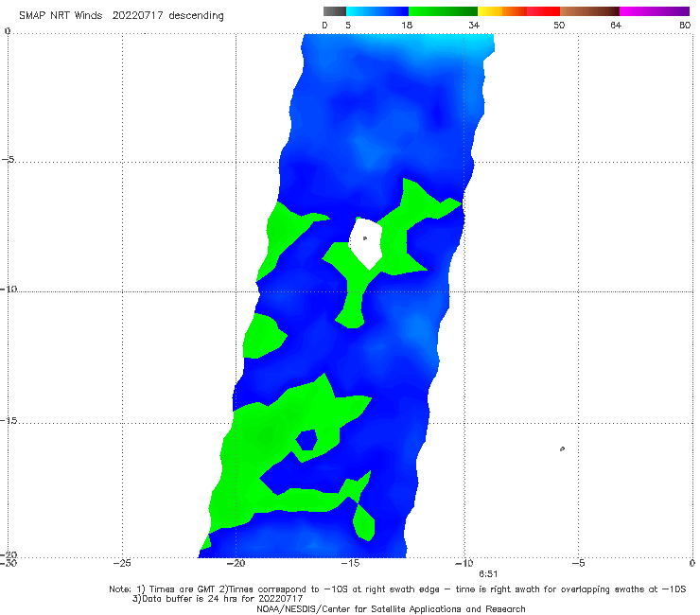700x615 pixels.
Task: Click the longitude axis label '-5'
Action: click(578, 563)
